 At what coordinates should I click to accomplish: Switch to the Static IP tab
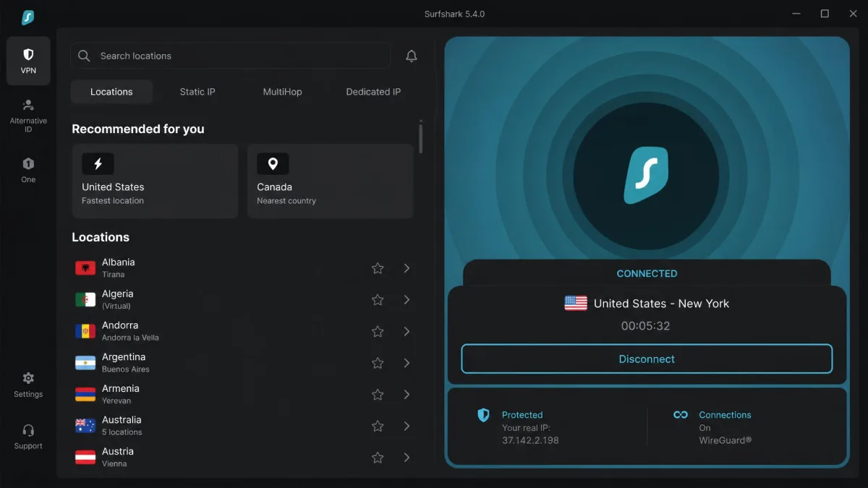[197, 92]
